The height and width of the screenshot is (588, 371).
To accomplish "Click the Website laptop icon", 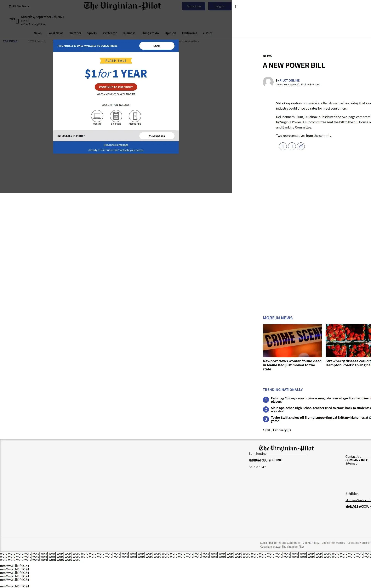I will click(x=97, y=116).
